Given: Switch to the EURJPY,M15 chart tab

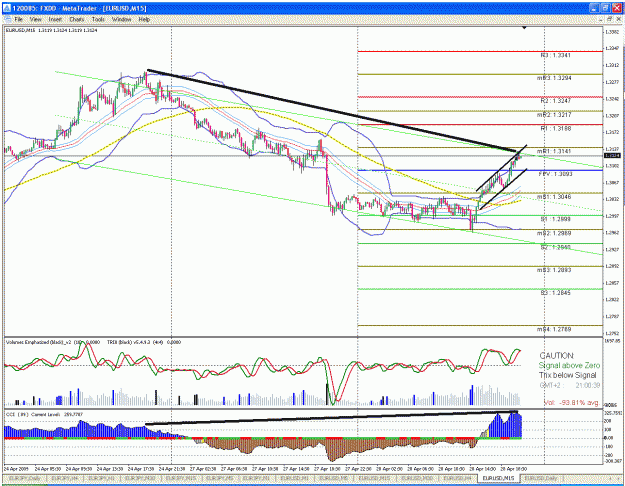Looking at the screenshot, I should [181, 478].
